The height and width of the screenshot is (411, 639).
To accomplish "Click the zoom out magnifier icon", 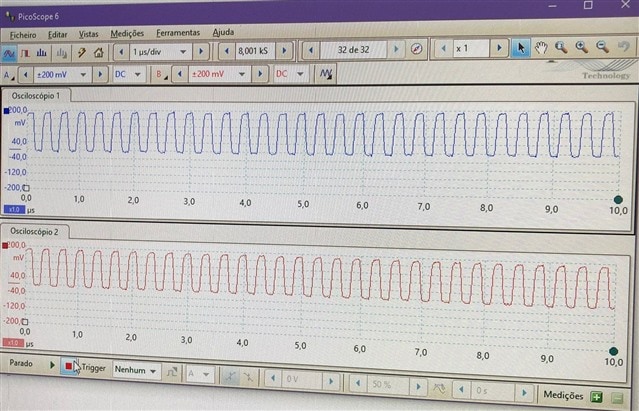I will pyautogui.click(x=602, y=46).
